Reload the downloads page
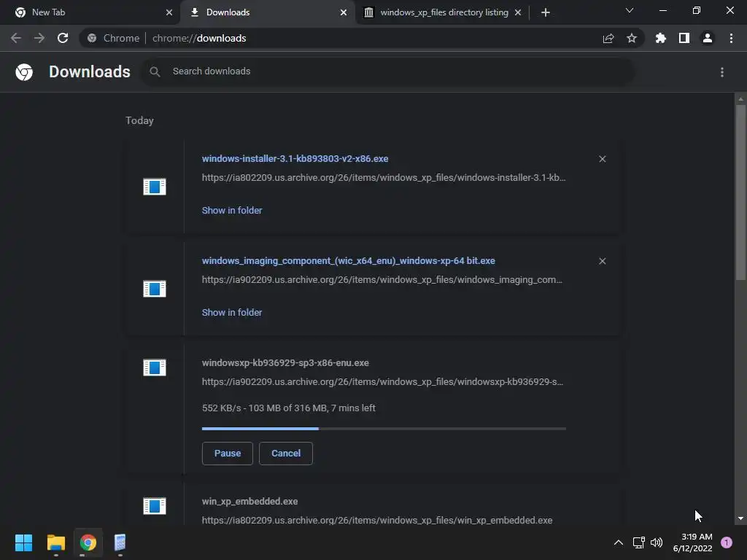This screenshot has height=560, width=747. point(63,38)
